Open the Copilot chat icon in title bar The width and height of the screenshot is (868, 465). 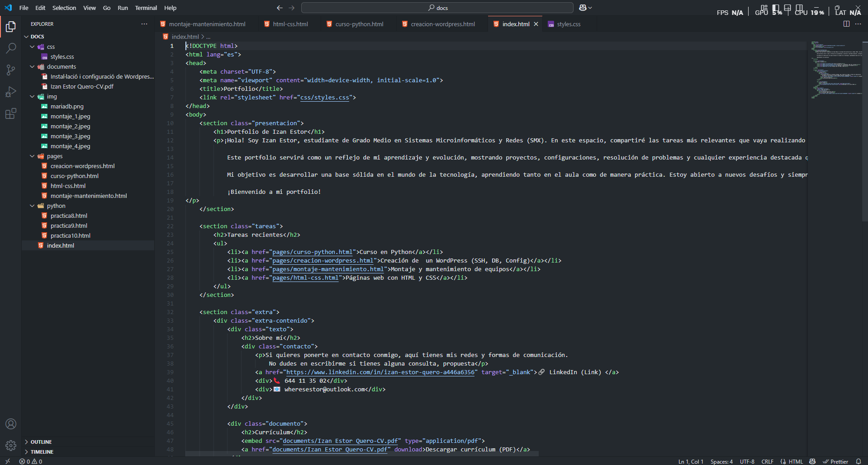click(583, 8)
